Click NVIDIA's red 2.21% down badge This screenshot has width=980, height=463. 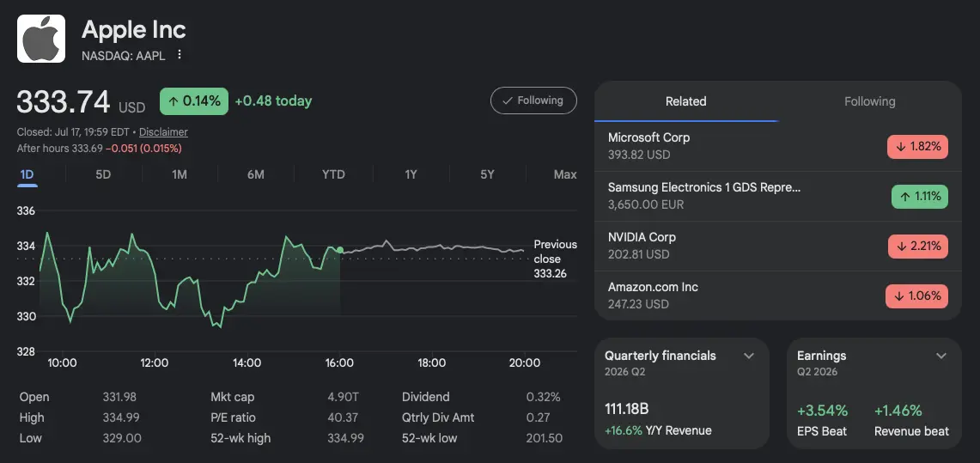coord(917,247)
